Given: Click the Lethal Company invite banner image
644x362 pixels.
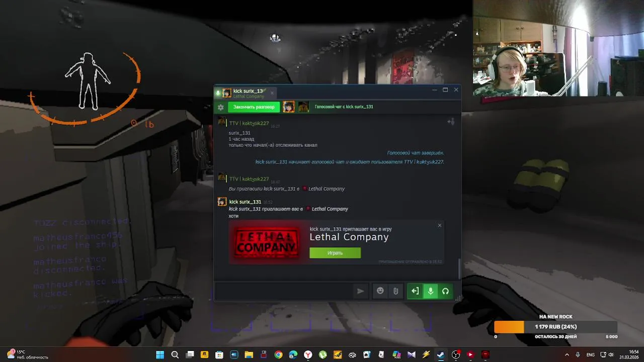Looking at the screenshot, I should pyautogui.click(x=266, y=243).
